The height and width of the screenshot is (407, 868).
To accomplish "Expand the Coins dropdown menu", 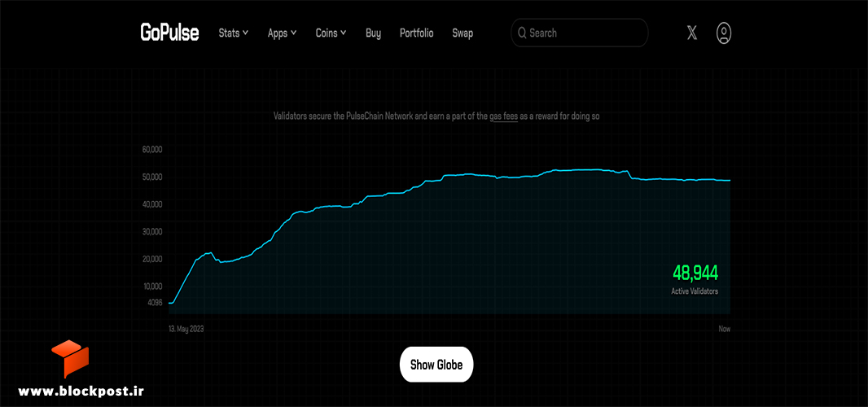I will (331, 33).
